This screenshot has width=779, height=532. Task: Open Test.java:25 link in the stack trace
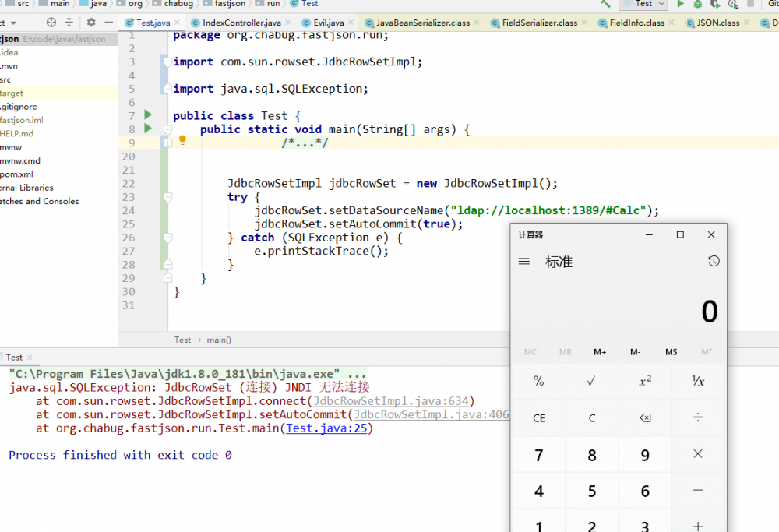pos(327,428)
